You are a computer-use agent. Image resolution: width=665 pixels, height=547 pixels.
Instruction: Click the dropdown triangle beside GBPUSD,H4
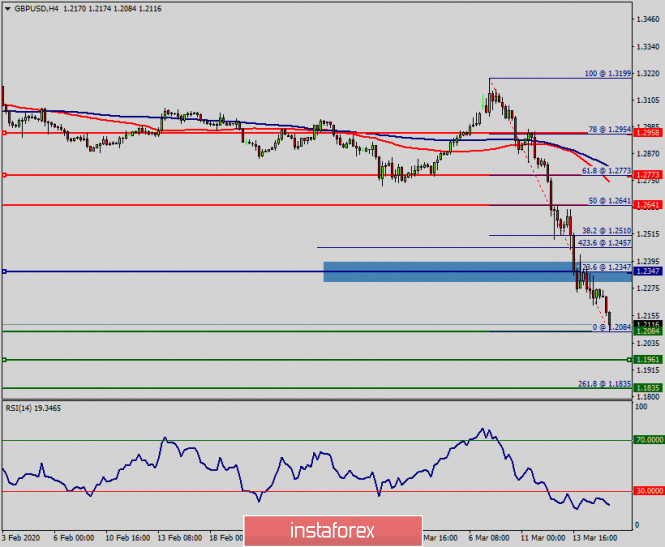[x=7, y=8]
